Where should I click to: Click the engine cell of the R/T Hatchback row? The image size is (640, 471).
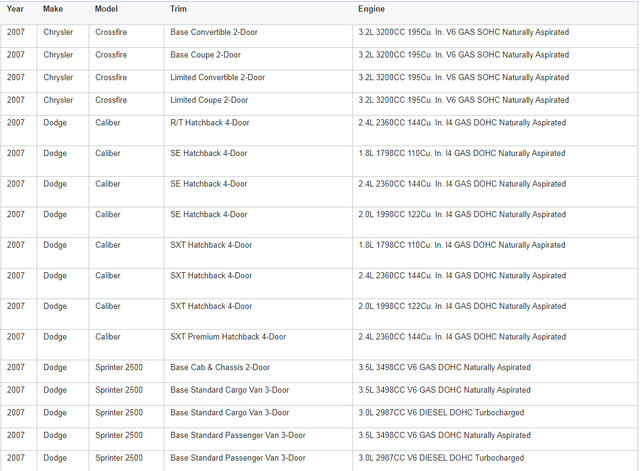pyautogui.click(x=462, y=123)
